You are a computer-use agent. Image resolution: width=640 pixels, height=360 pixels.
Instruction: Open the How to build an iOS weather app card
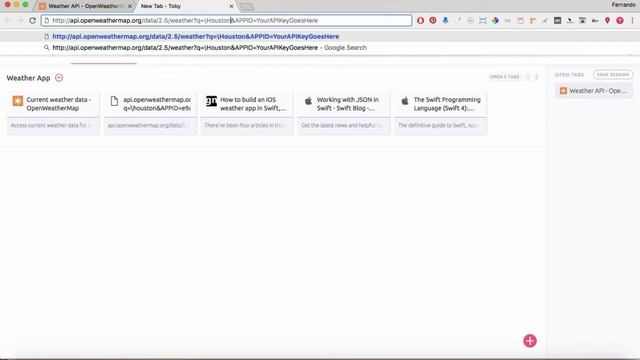[247, 113]
